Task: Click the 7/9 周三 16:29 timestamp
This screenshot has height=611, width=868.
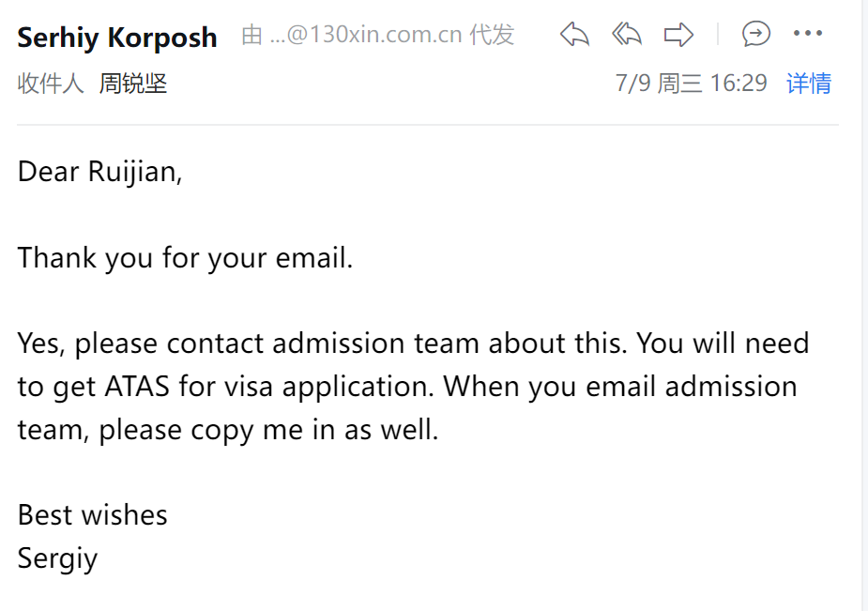Action: 691,83
